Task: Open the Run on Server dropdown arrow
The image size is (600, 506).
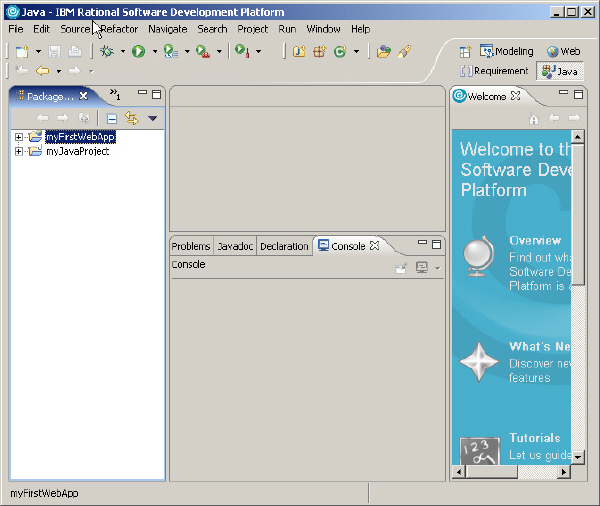Action: (x=219, y=51)
